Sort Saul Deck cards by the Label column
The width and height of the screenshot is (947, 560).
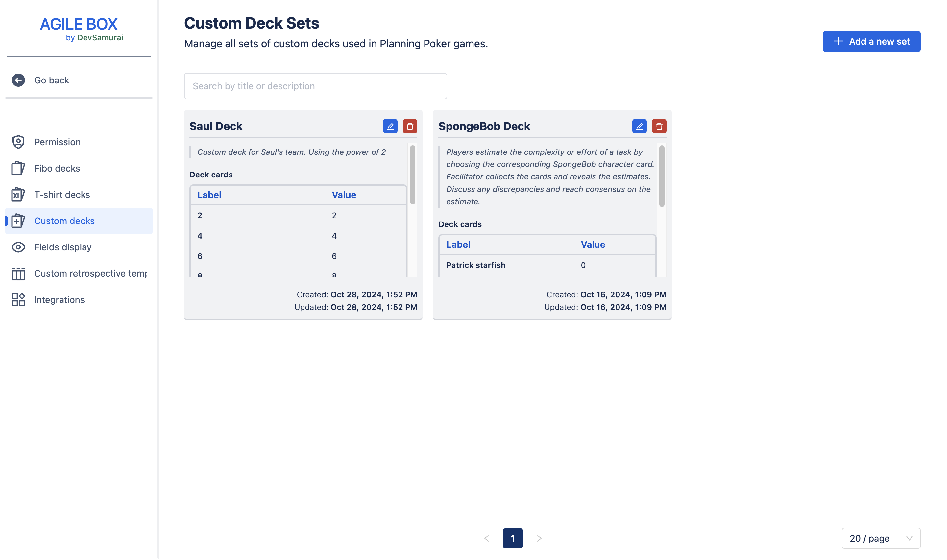[209, 195]
